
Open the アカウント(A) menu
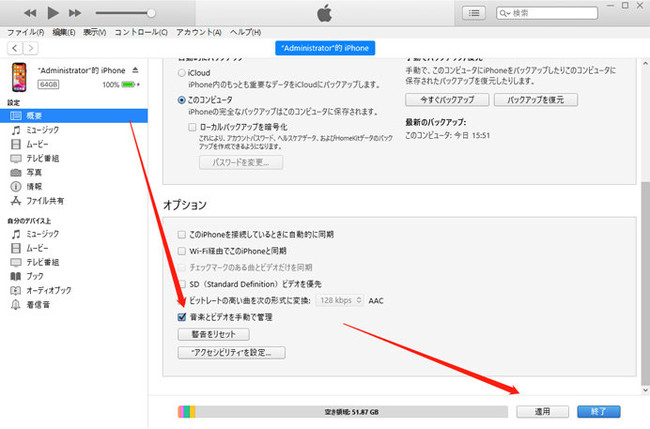[199, 32]
